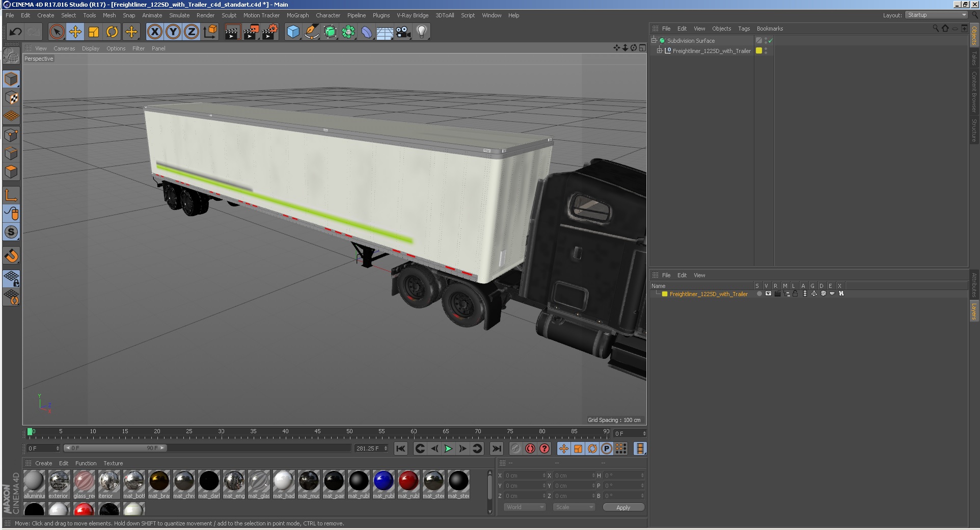
Task: Click the coordinate system icon
Action: tap(210, 32)
